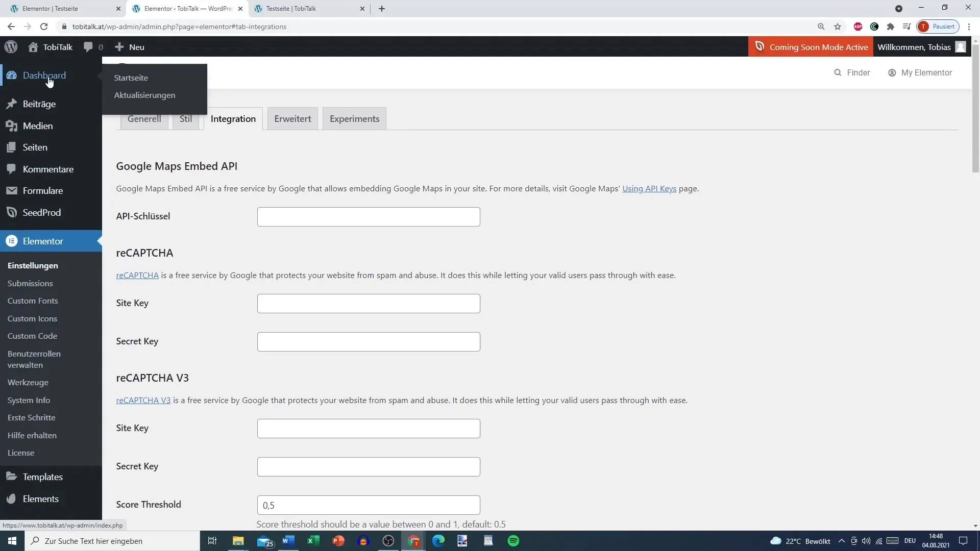Open Custom Fonts submenu item
Image resolution: width=980 pixels, height=551 pixels.
coord(33,301)
